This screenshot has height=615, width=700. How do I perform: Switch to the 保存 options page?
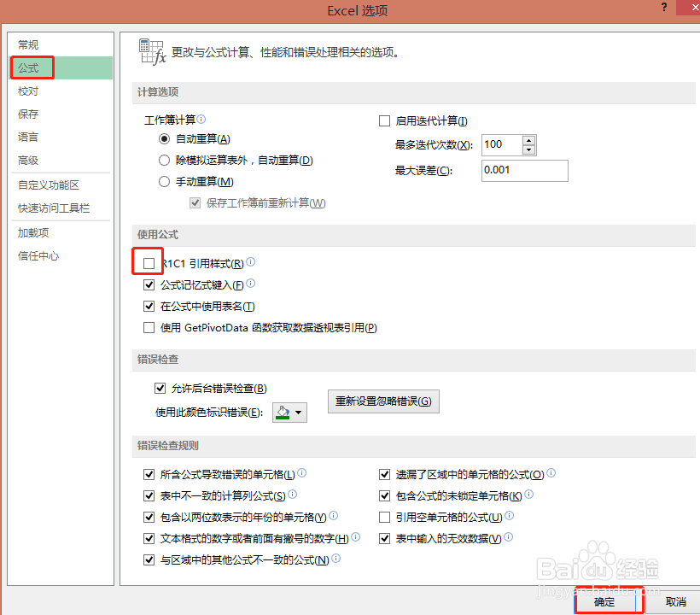coord(28,114)
